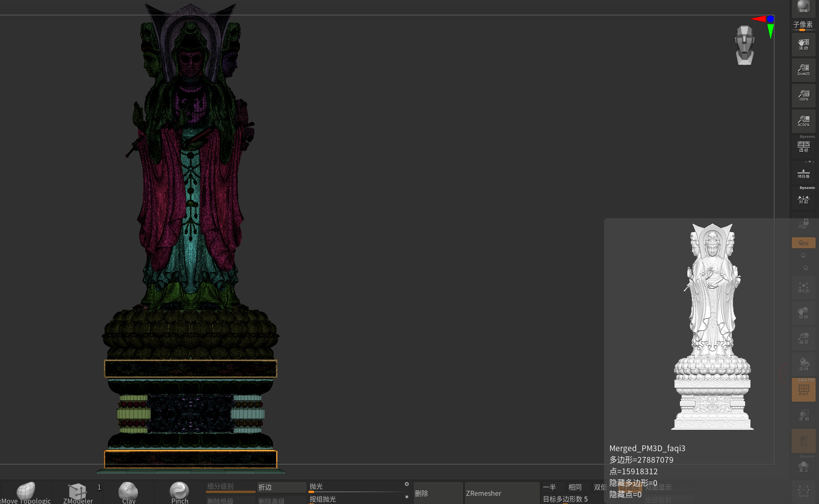Click the Merged_PM3D_faqi3 statue thumbnail
Screen dimensions: 819x504
pos(712,327)
